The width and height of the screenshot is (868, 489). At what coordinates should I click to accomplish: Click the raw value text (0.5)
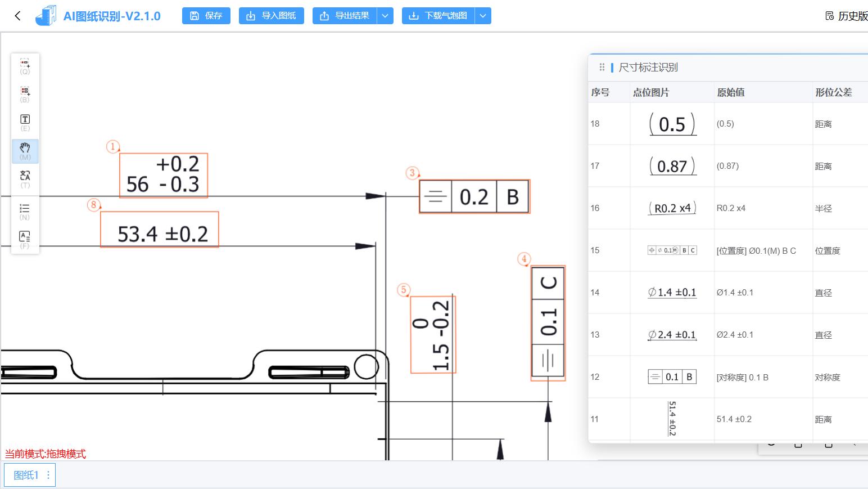point(725,124)
